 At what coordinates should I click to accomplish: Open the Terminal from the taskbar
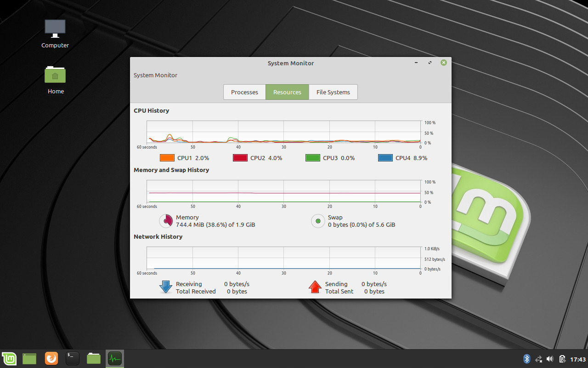click(x=73, y=358)
